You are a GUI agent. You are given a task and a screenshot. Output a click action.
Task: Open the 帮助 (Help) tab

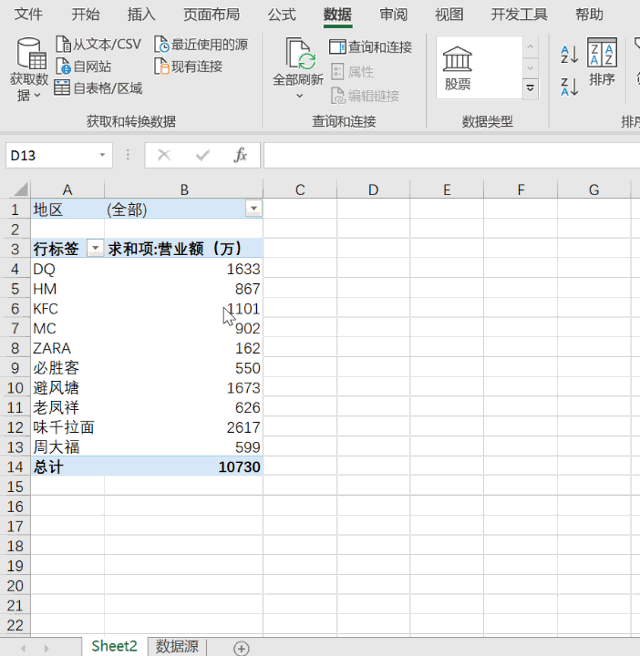tap(589, 14)
